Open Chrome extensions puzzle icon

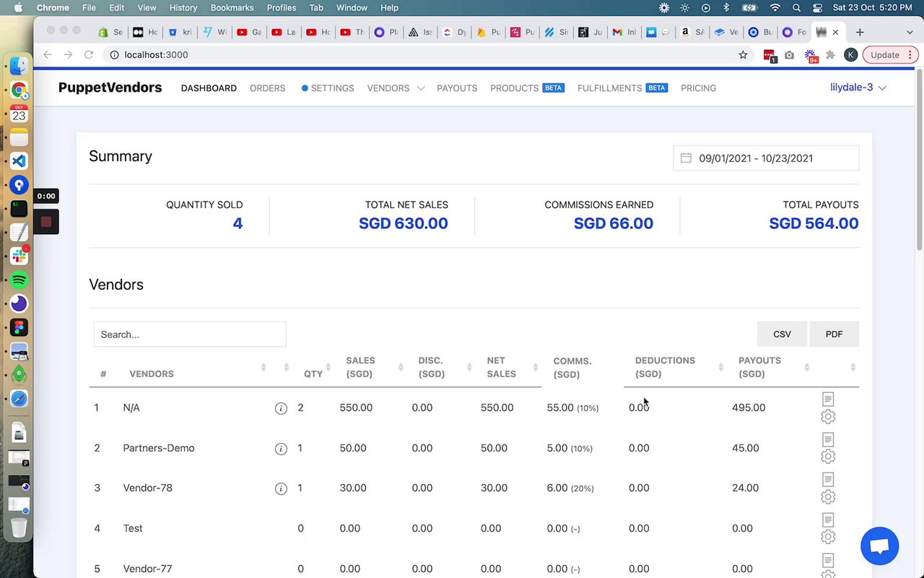click(830, 55)
